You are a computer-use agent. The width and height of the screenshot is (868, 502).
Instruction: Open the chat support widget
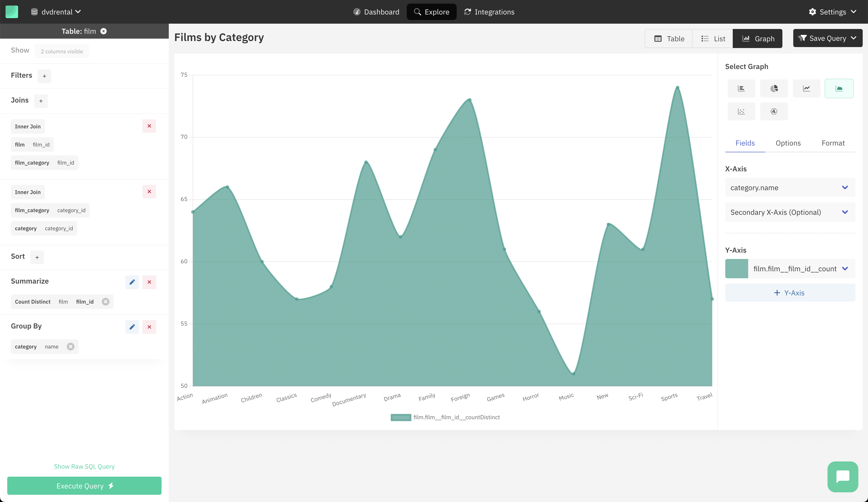(x=843, y=477)
